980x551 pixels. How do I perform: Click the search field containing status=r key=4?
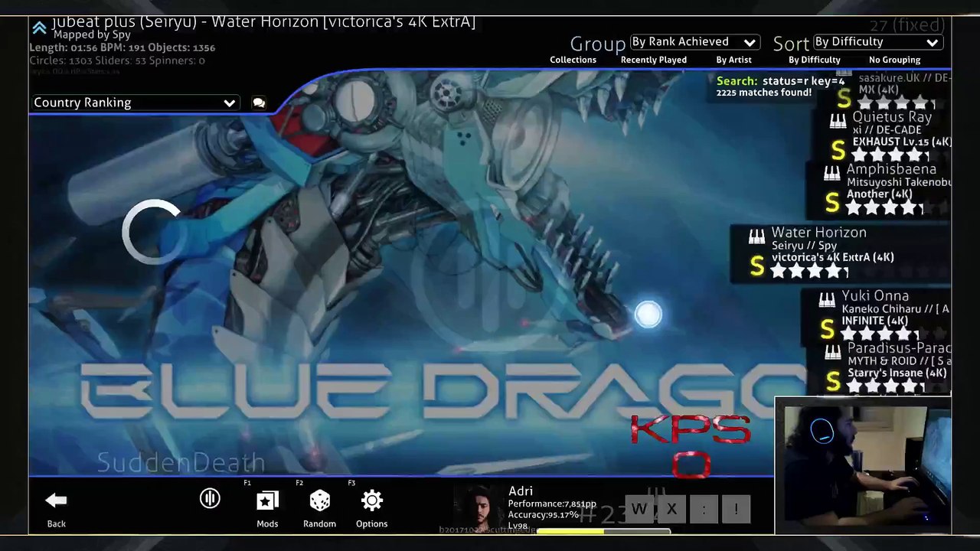781,81
